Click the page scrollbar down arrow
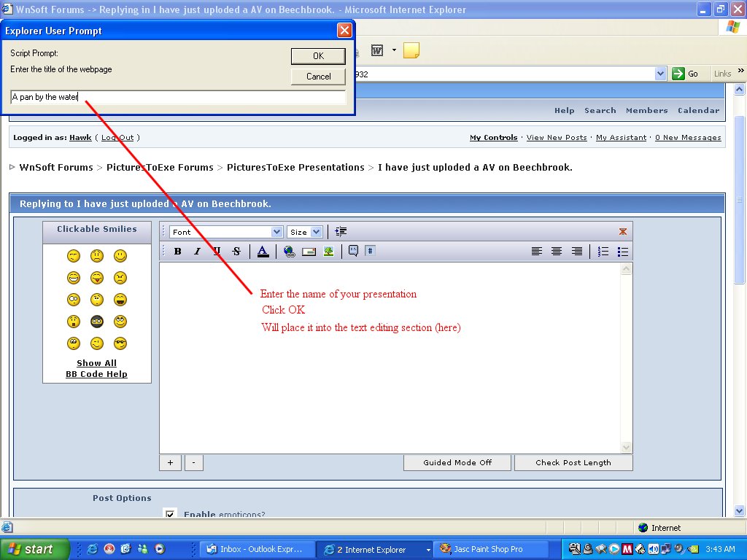 click(740, 511)
